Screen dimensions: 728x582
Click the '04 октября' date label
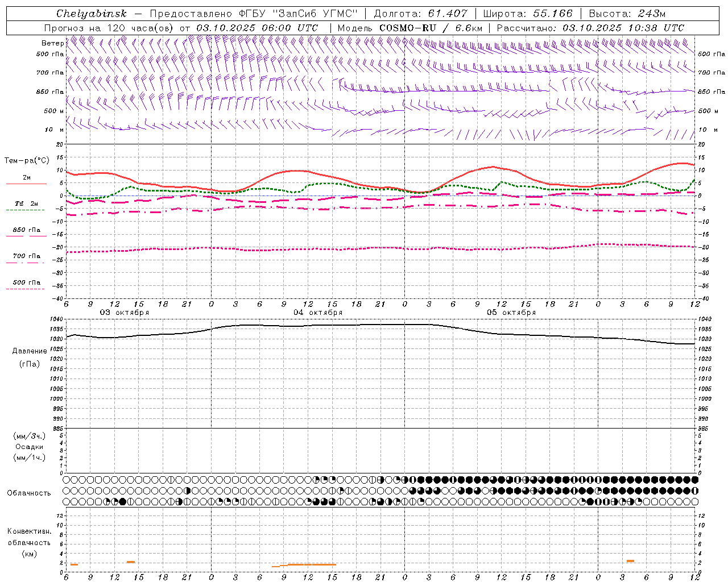point(318,313)
